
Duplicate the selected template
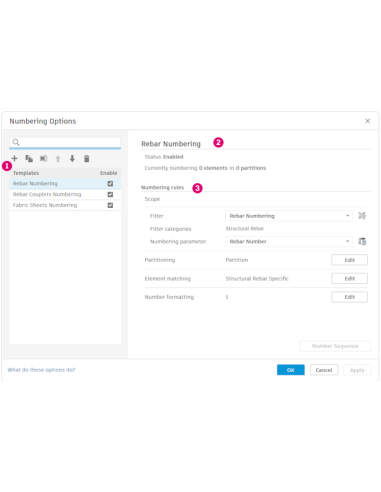(x=29, y=159)
